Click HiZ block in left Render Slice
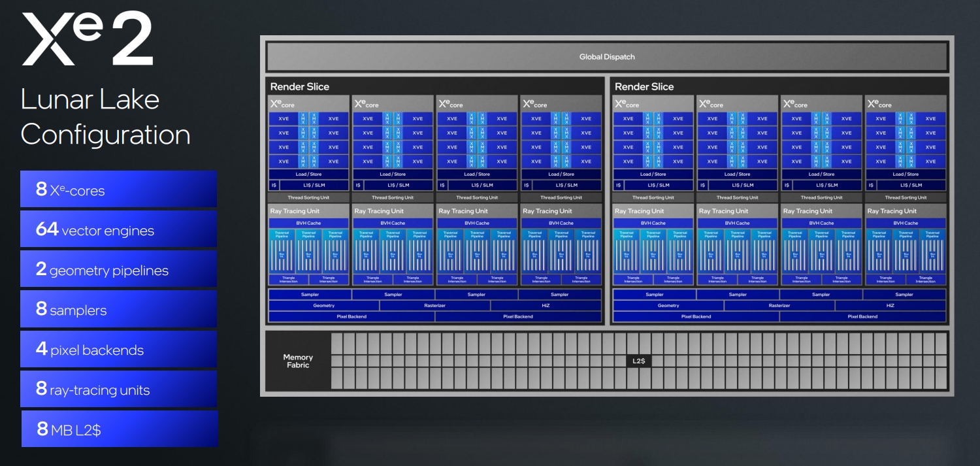 pyautogui.click(x=546, y=305)
